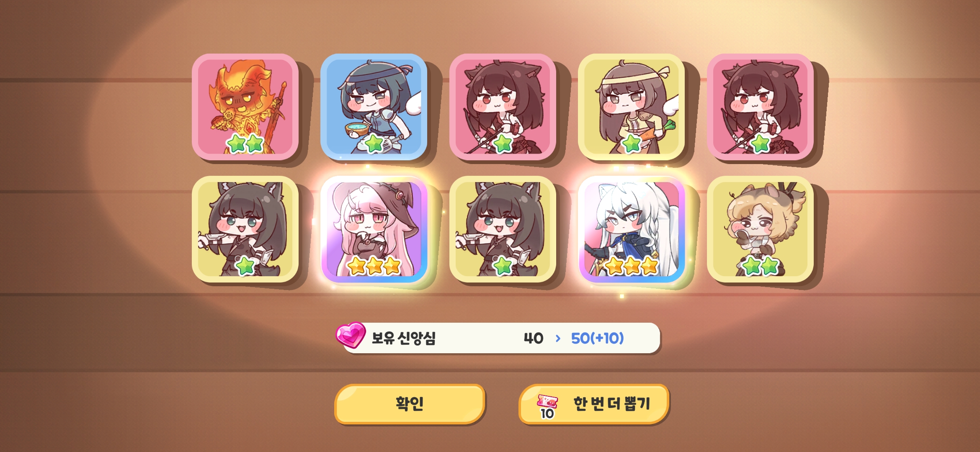Tap the middle black cat girl card
This screenshot has width=980, height=452.
click(x=503, y=229)
